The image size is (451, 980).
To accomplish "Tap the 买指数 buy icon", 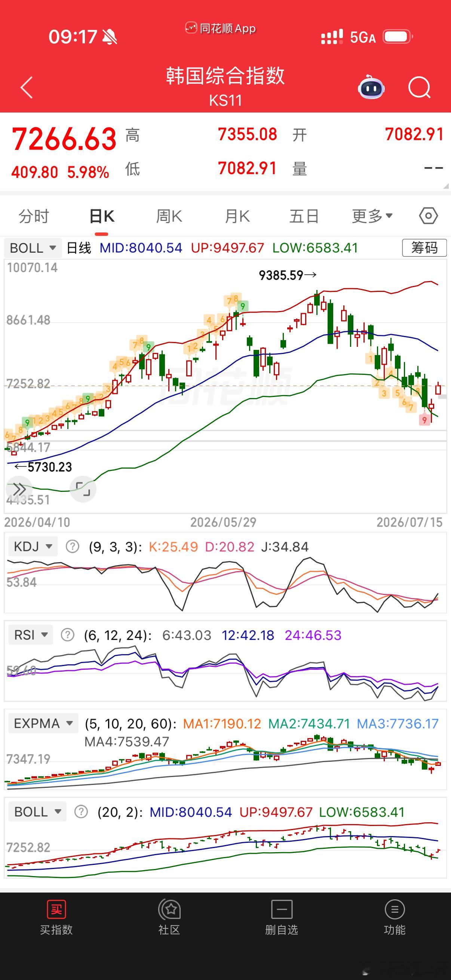I will click(x=56, y=909).
